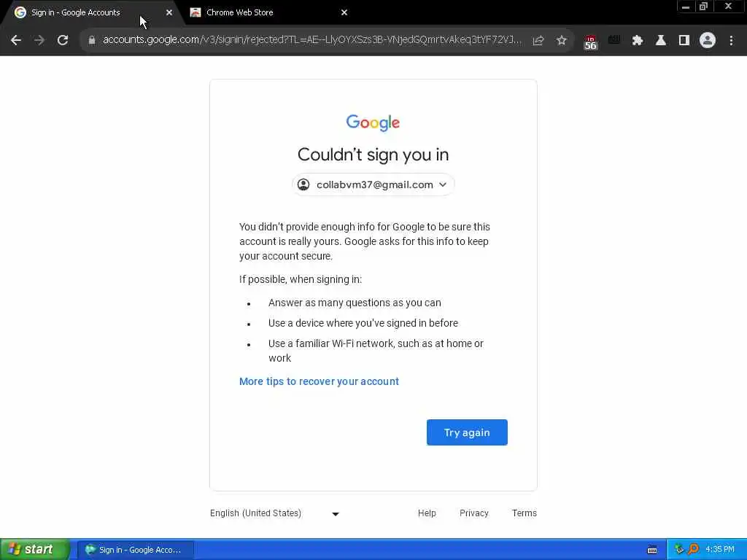
Task: Open More tips to recover your account
Action: click(319, 381)
